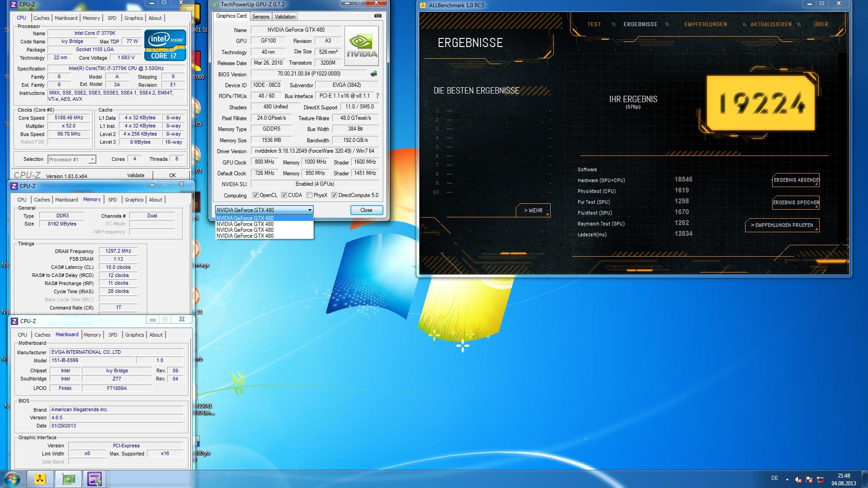
Task: Open About tab in CPU-Z processor window
Action: pyautogui.click(x=155, y=18)
